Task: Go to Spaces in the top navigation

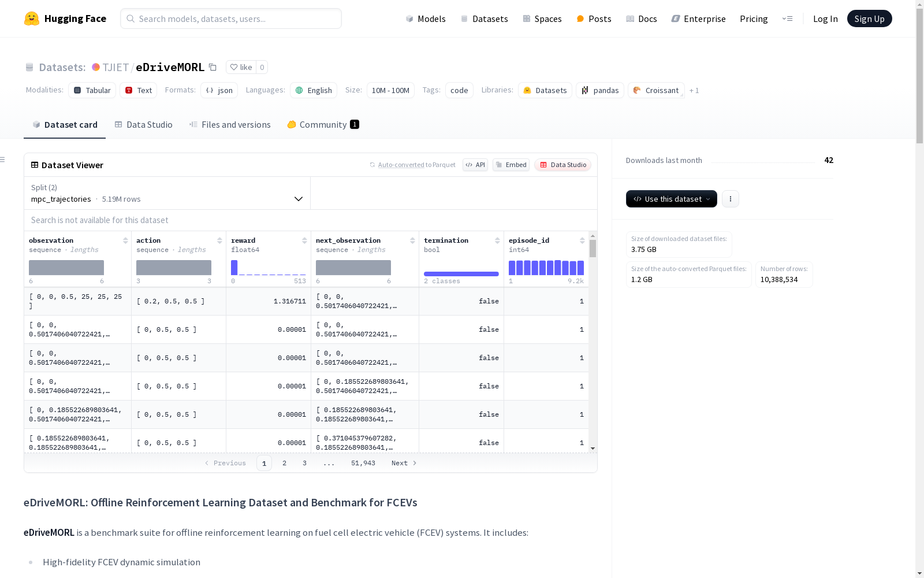Action: click(542, 18)
